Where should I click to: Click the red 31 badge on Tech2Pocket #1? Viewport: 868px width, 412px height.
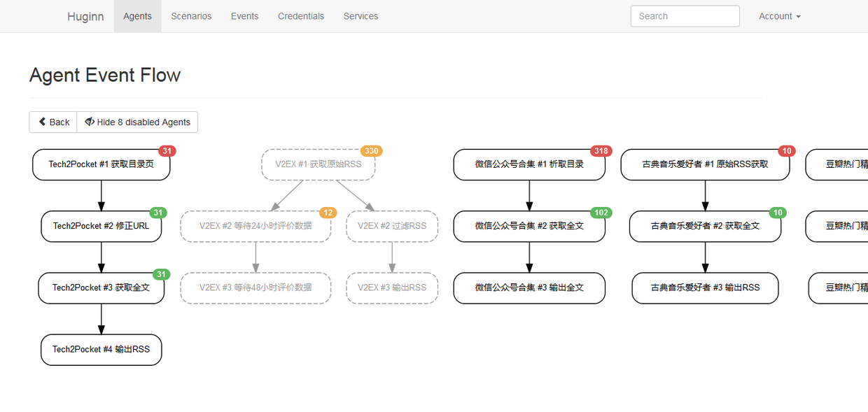coord(167,151)
